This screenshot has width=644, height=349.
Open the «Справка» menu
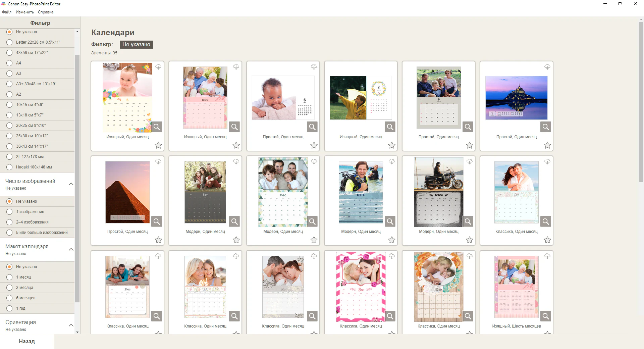[x=46, y=12]
